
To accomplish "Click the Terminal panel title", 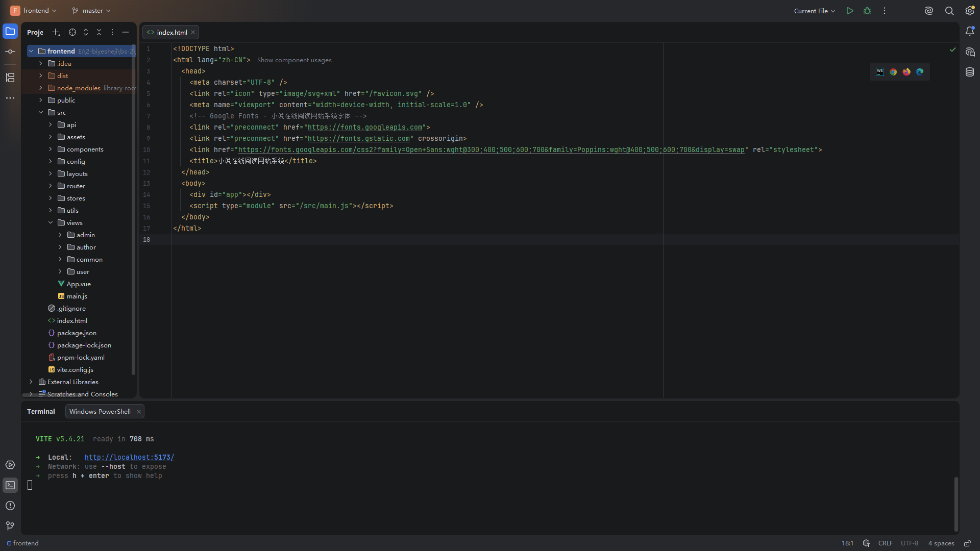I will coord(41,412).
